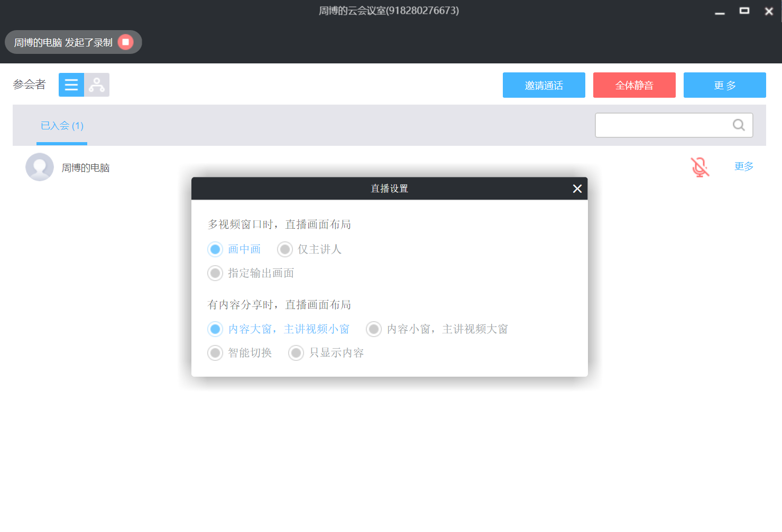This screenshot has height=532, width=782.
Task: Unmute 周博的电脑's microphone
Action: [x=700, y=167]
